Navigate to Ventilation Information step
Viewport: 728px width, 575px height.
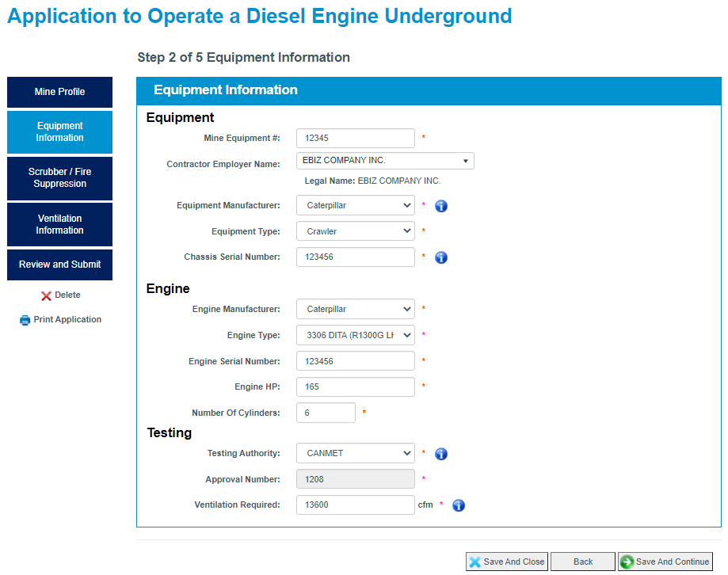click(59, 224)
